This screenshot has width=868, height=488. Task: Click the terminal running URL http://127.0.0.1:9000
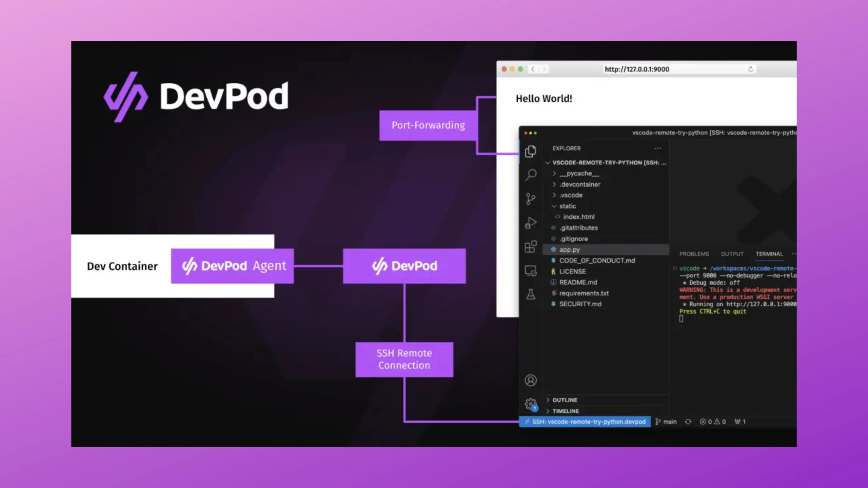coord(761,304)
